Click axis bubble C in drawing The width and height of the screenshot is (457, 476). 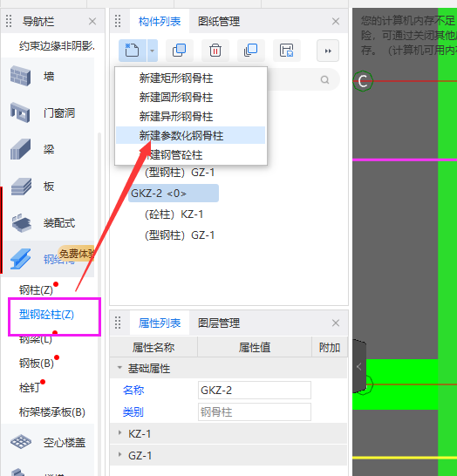tap(363, 81)
